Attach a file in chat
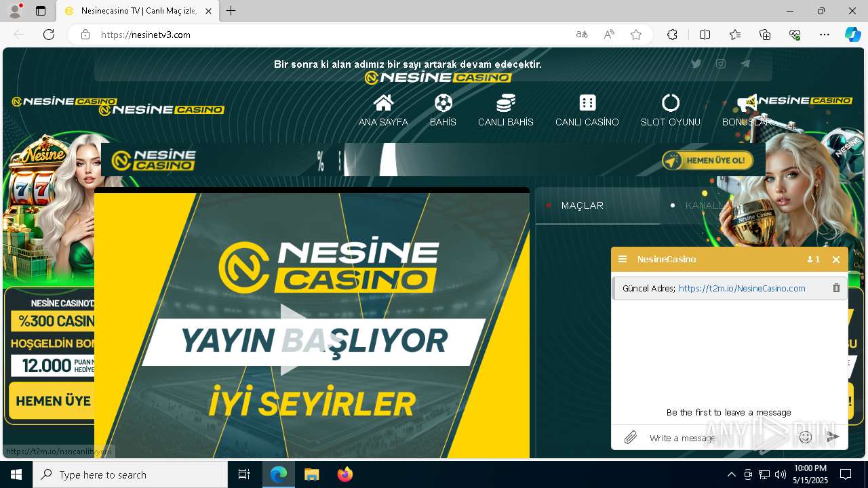Viewport: 868px width, 488px height. pyautogui.click(x=631, y=438)
